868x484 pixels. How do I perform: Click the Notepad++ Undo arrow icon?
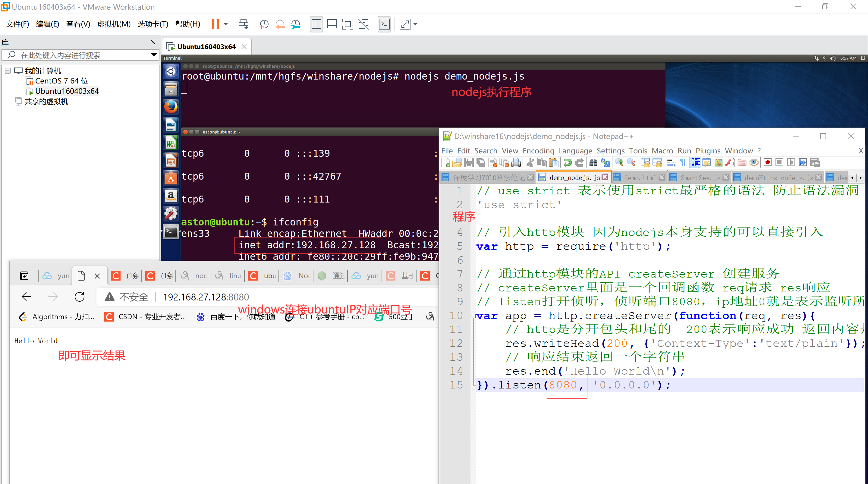pos(568,163)
